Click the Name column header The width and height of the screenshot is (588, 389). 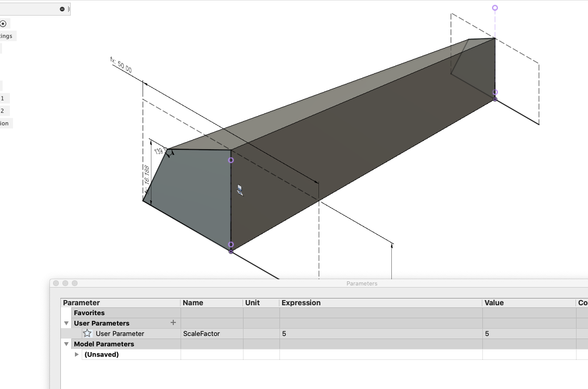212,303
